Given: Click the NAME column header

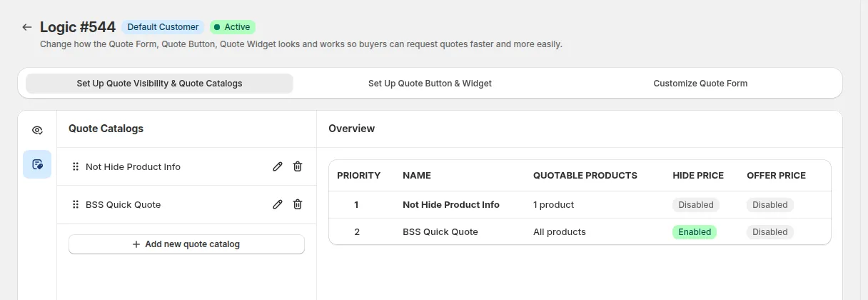Looking at the screenshot, I should click(x=417, y=176).
